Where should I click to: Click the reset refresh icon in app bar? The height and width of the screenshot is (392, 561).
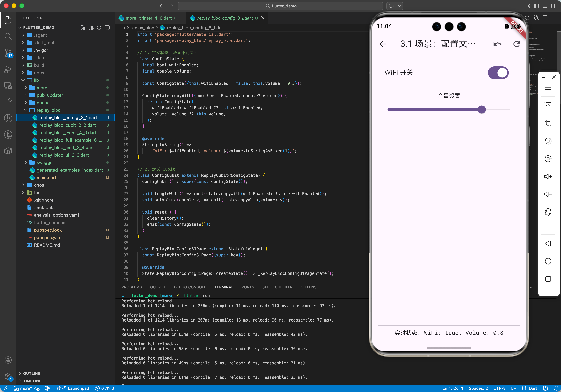point(517,44)
